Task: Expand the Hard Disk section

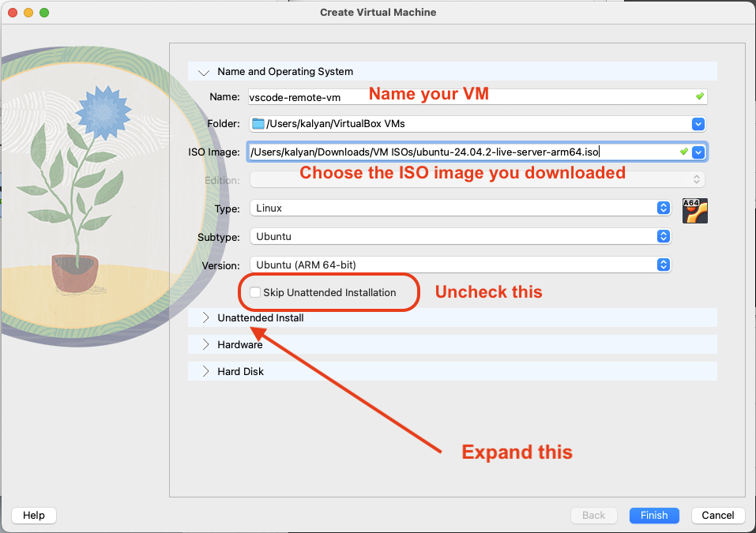Action: pos(205,371)
